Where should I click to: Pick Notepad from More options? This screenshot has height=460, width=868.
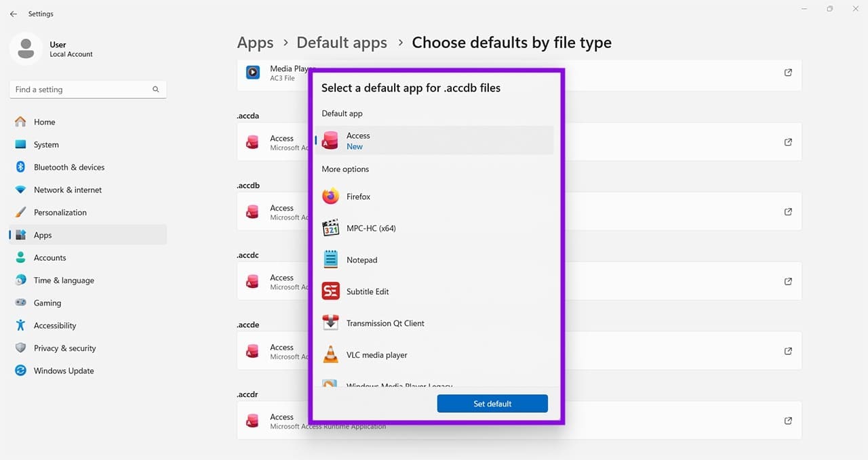tap(434, 259)
